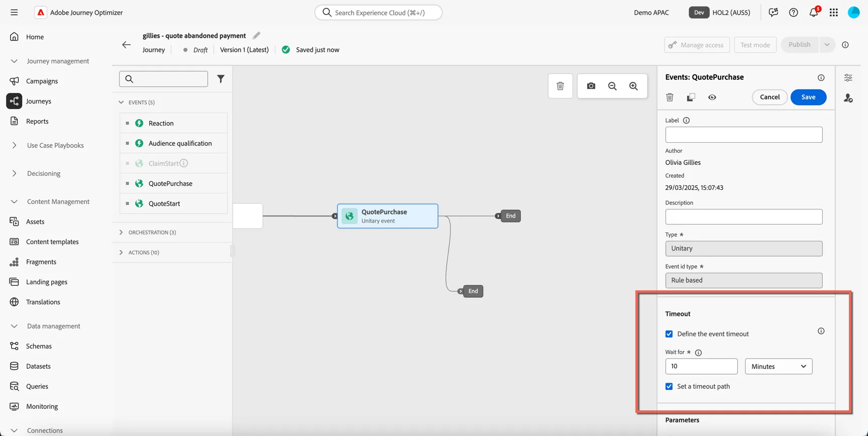Click the copy icon in Events panel
868x436 pixels.
click(691, 97)
